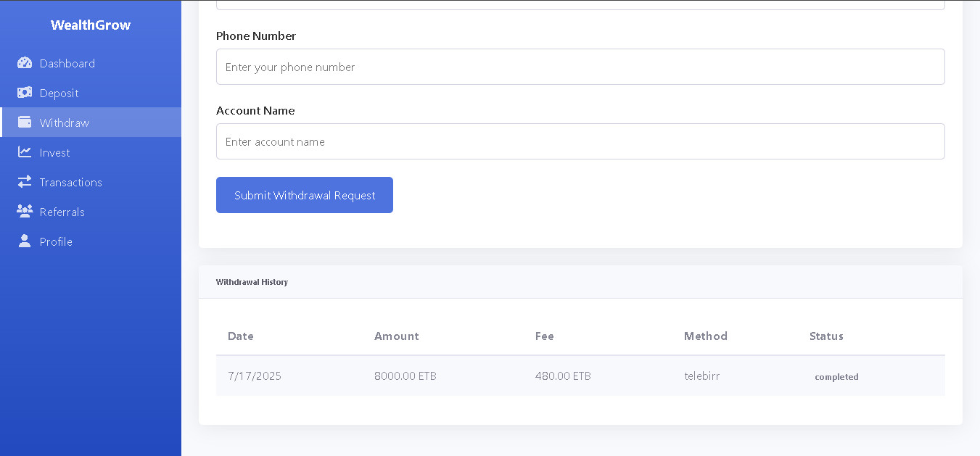Select the 8000.00 ETB amount cell

405,376
